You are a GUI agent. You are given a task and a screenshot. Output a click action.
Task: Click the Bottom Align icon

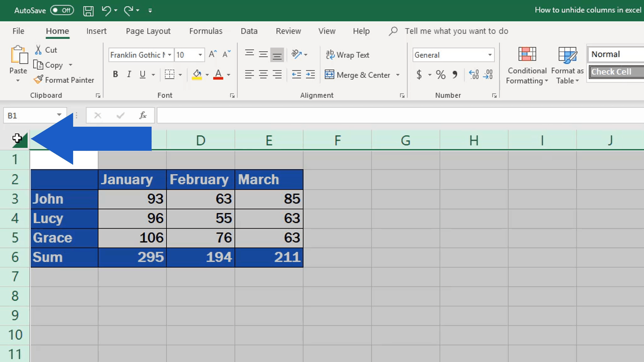(277, 55)
